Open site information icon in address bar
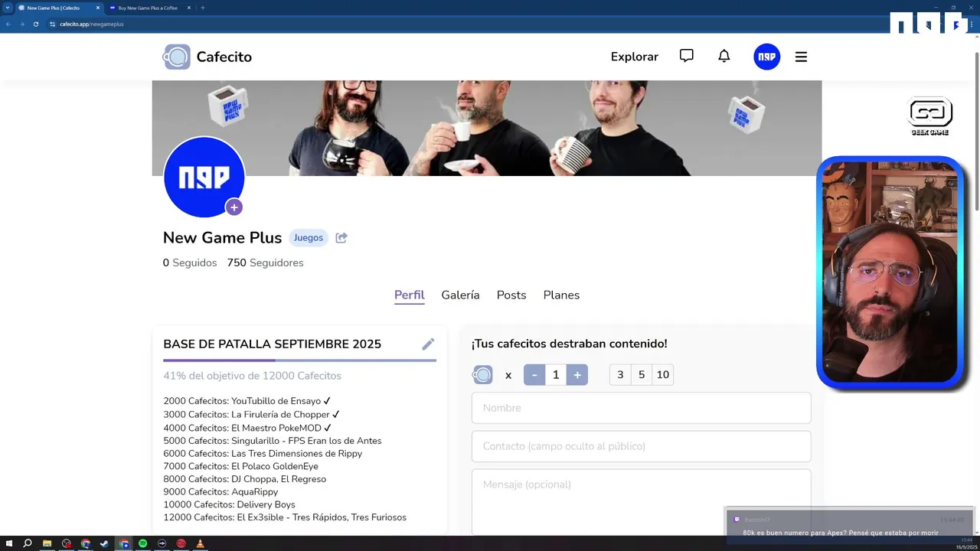Image resolution: width=980 pixels, height=551 pixels. point(52,24)
